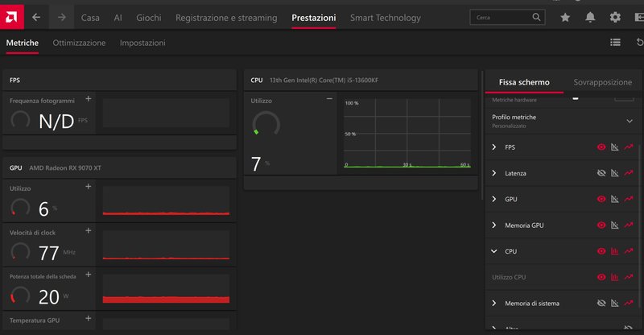Open favorites star icon
This screenshot has height=335, width=644.
[565, 17]
